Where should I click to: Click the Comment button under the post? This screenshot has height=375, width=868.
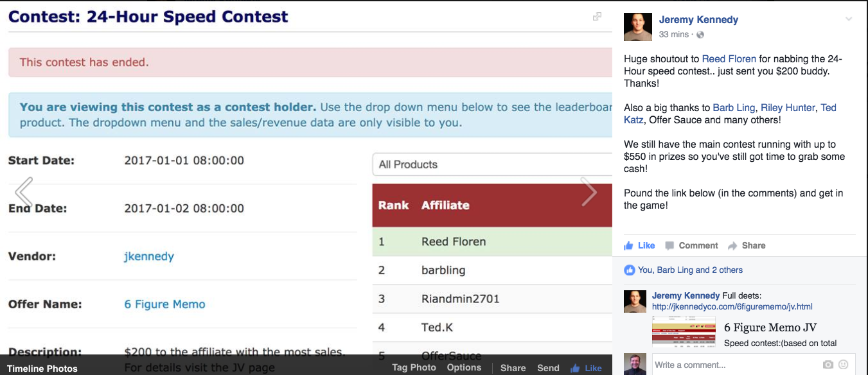691,245
